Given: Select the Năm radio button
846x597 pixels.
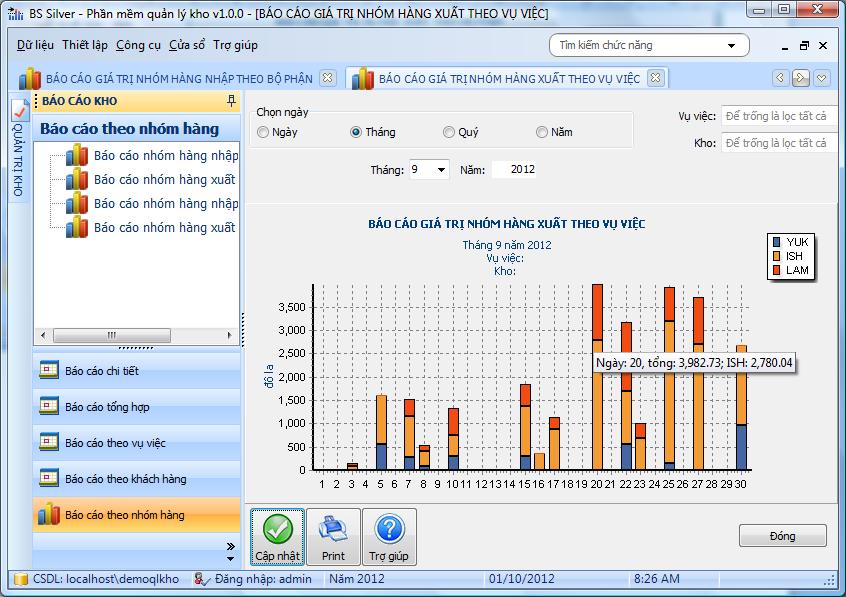Looking at the screenshot, I should pos(542,132).
